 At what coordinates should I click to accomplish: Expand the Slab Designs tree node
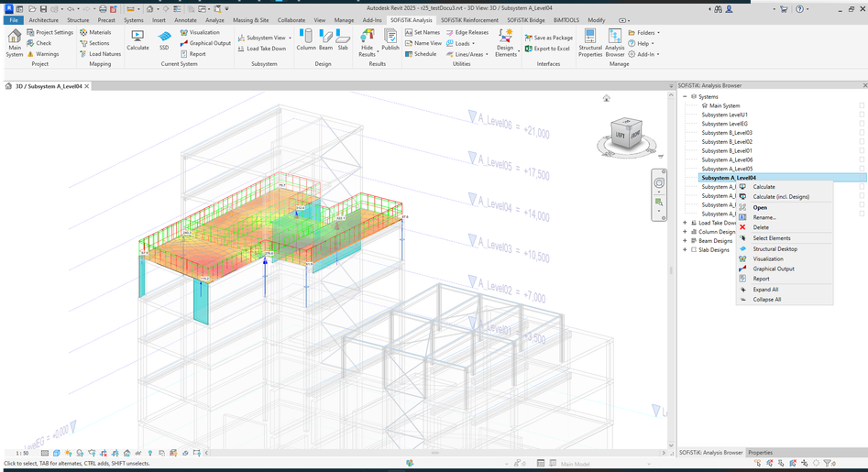point(685,249)
